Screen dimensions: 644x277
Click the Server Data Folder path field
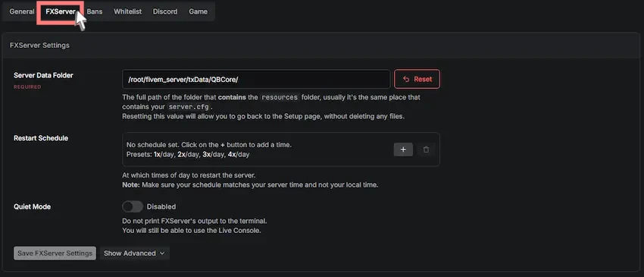pos(256,79)
